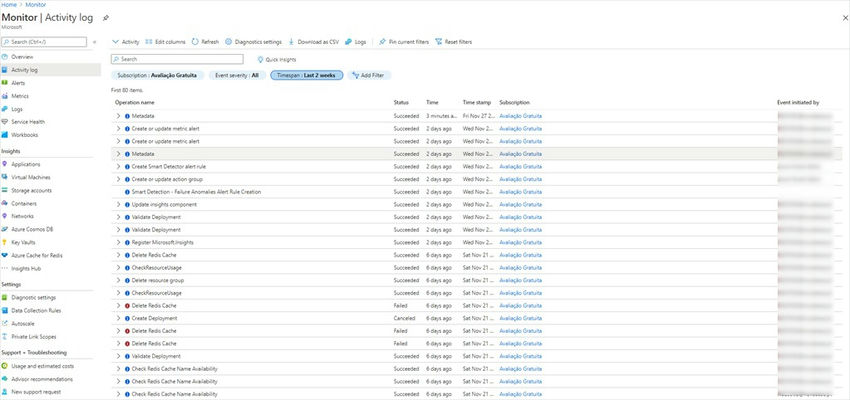Viewport: 850px width, 400px height.
Task: Collapse the left navigation menu
Action: click(x=95, y=42)
